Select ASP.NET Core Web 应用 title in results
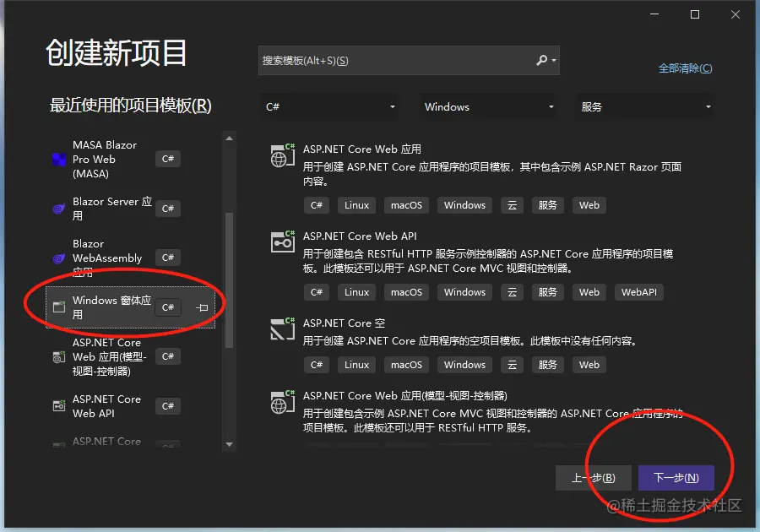The width and height of the screenshot is (760, 532). 362,149
